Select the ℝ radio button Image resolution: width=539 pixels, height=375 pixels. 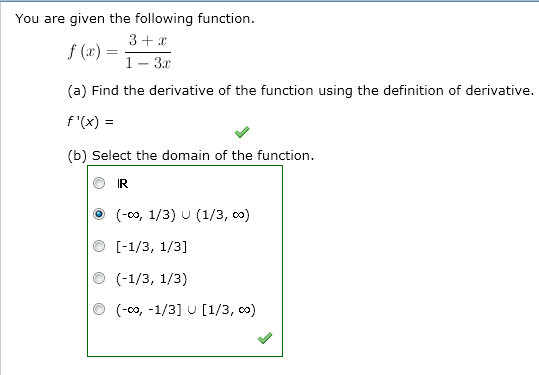tap(99, 183)
